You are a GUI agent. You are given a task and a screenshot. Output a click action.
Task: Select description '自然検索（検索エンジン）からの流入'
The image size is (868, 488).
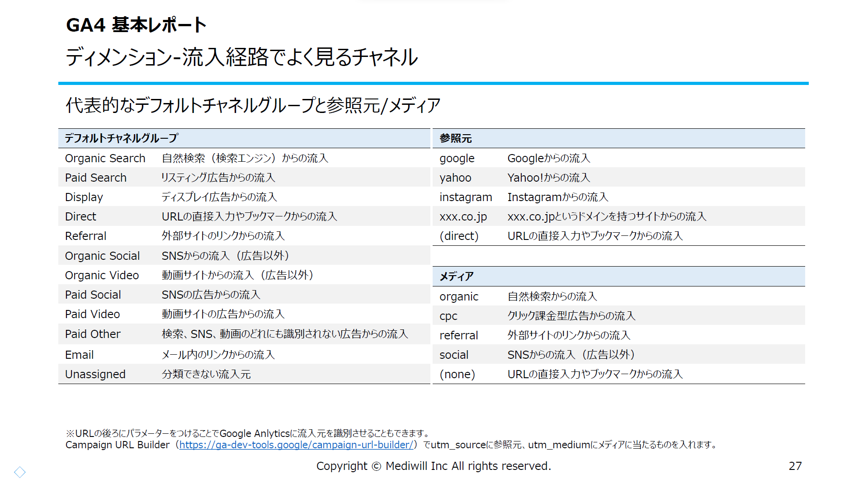(245, 158)
